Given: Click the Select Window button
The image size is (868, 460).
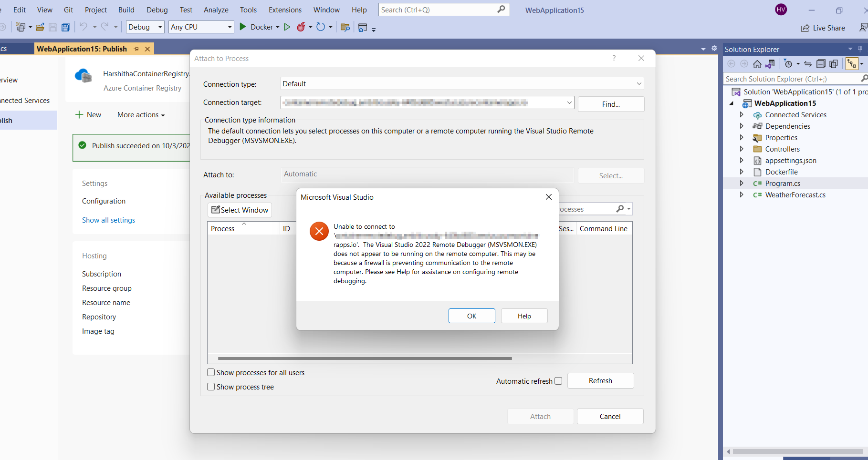Looking at the screenshot, I should tap(240, 210).
